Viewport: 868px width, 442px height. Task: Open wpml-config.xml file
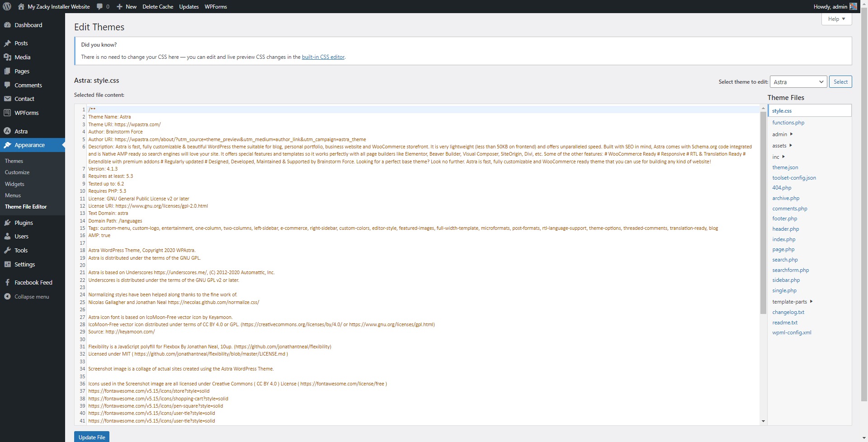coord(792,333)
